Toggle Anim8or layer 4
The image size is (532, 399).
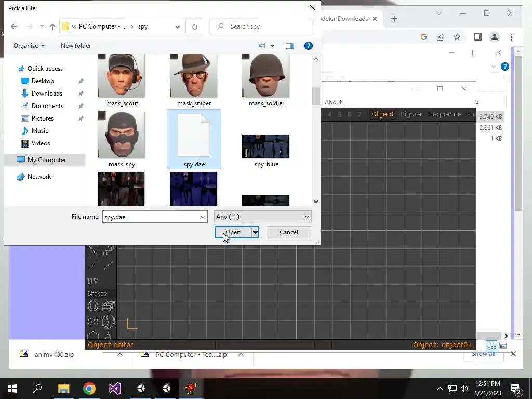pos(329,114)
